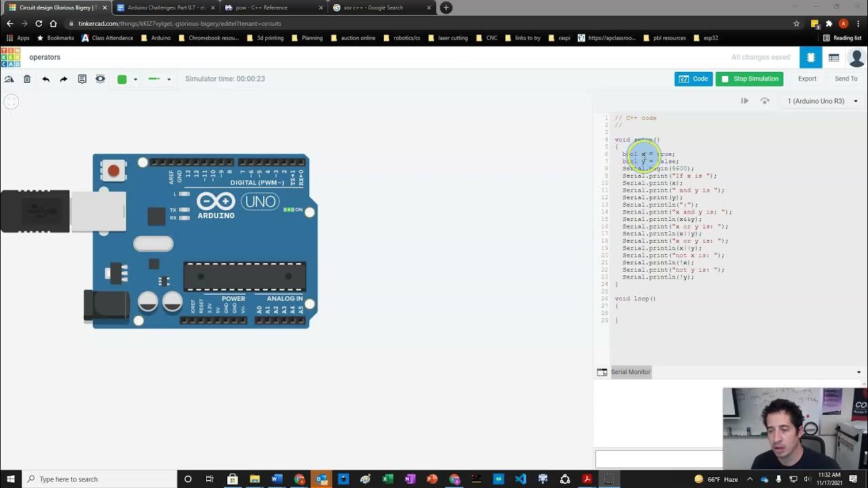Delete selection with the trash icon
The width and height of the screenshot is (868, 488).
(x=27, y=79)
